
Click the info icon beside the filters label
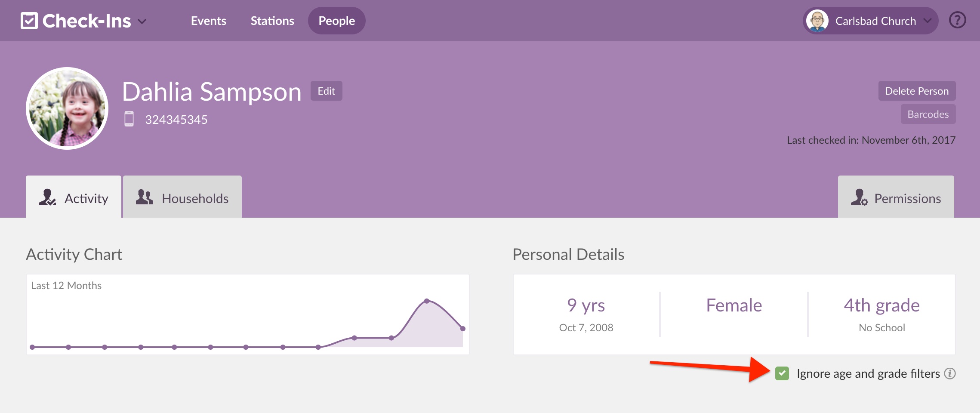click(x=950, y=373)
